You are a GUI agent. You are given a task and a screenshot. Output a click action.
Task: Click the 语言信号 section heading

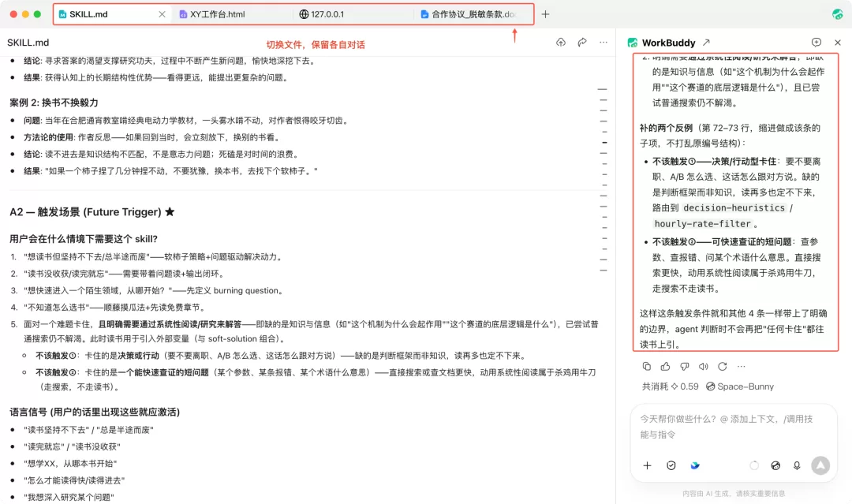(x=95, y=413)
